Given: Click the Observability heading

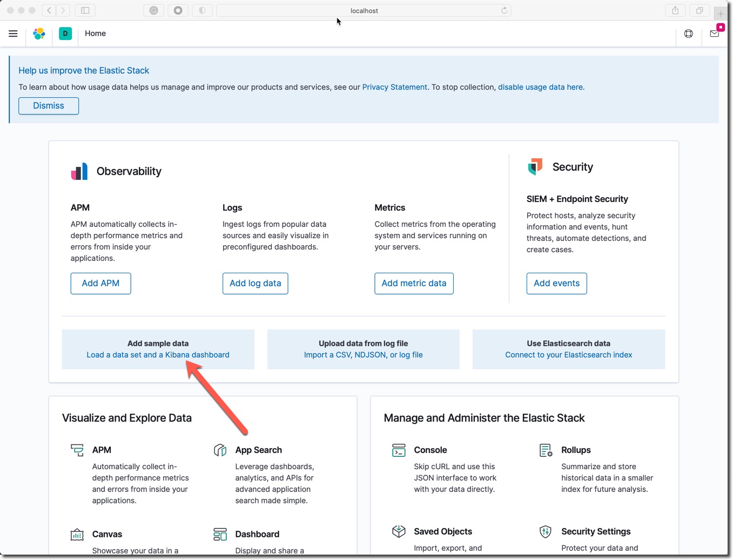Looking at the screenshot, I should coord(129,171).
